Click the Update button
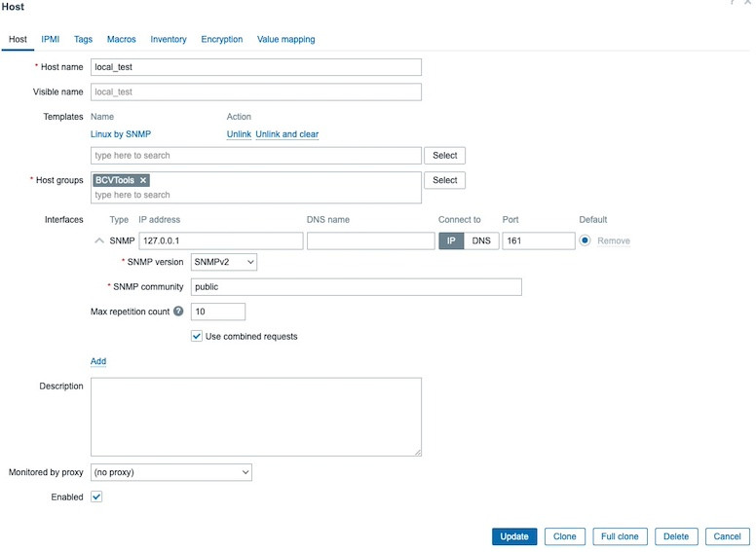756x552 pixels. click(513, 536)
